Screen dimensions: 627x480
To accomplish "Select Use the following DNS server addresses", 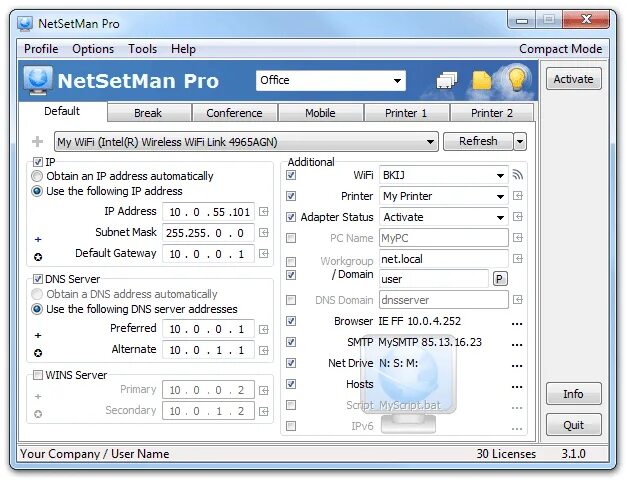I will 37,309.
